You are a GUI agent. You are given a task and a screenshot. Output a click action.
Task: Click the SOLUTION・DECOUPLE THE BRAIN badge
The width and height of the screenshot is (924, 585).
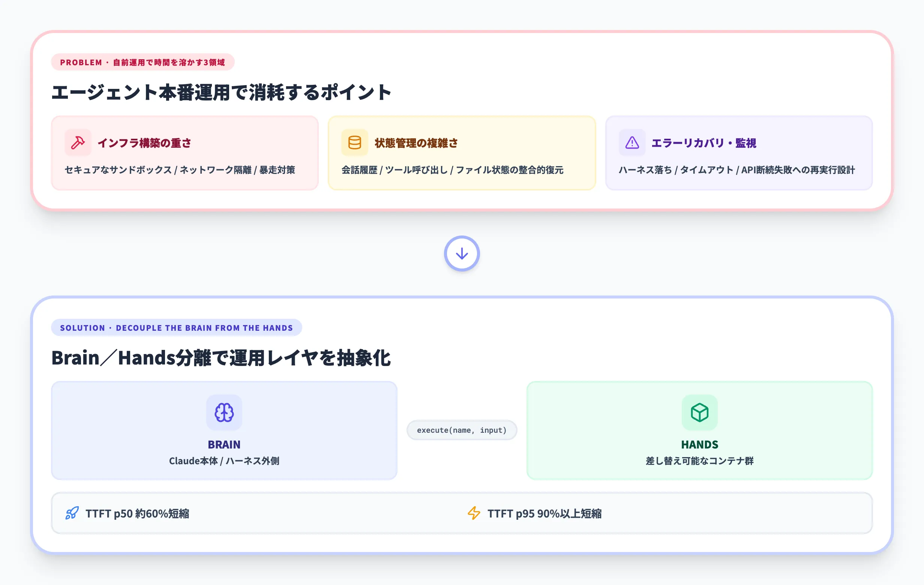click(176, 328)
